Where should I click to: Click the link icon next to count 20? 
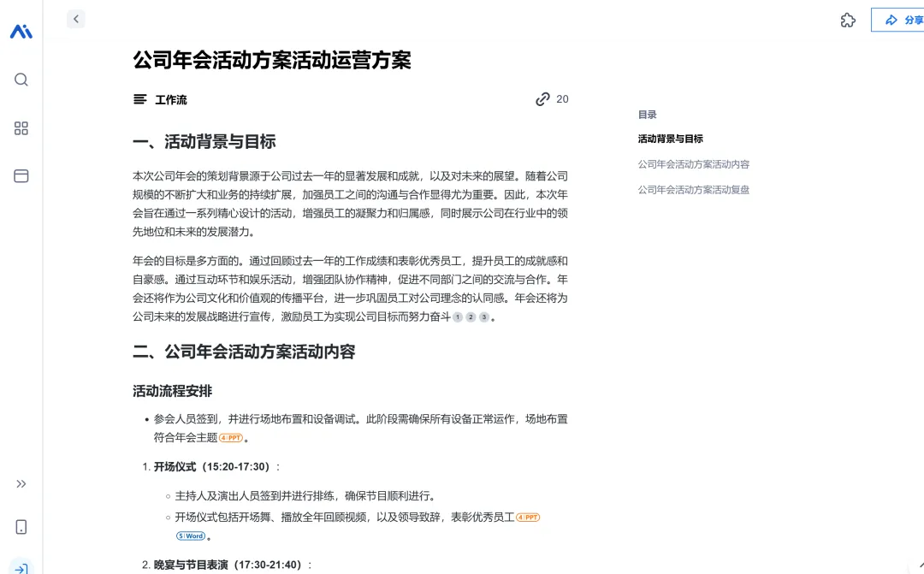tap(542, 99)
